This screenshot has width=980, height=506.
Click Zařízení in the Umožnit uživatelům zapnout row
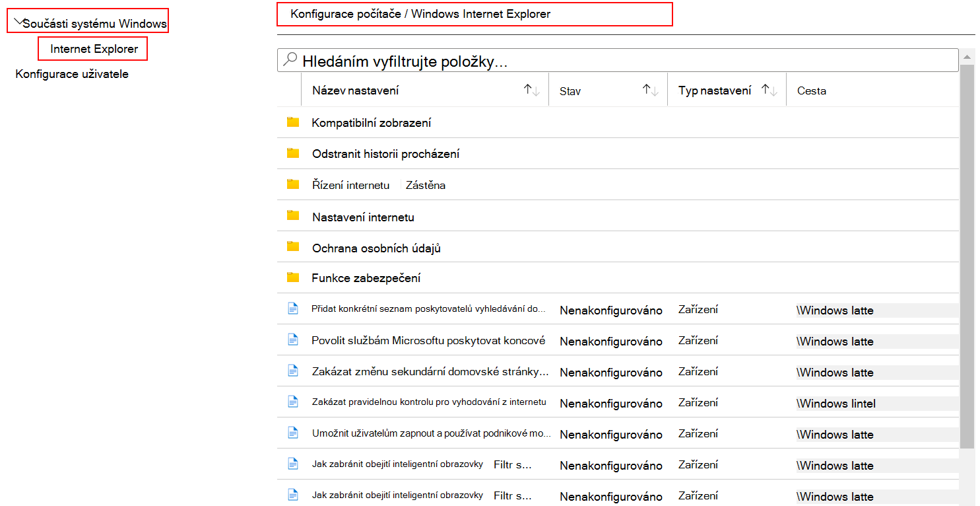[698, 433]
